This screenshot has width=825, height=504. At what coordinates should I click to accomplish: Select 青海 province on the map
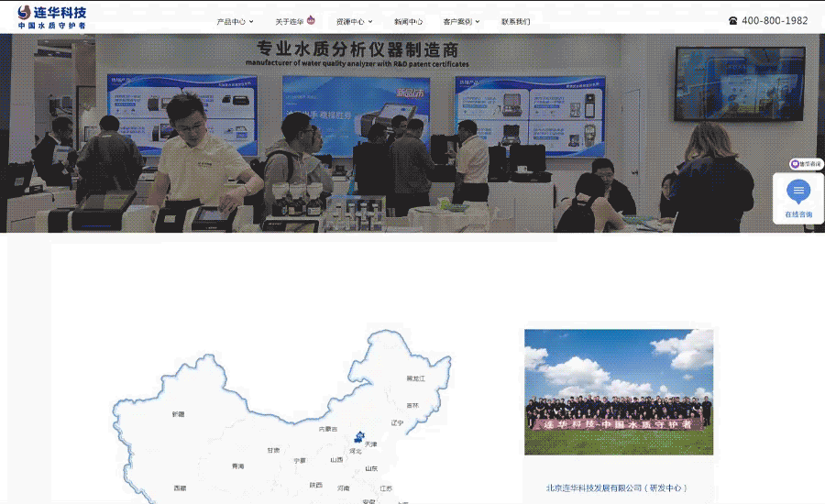coord(237,466)
